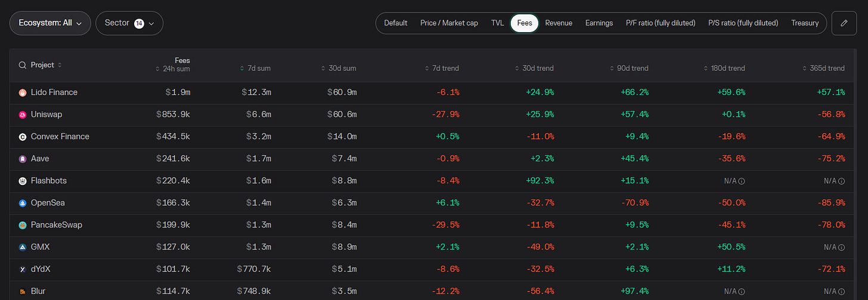Switch to P/S ratio (fully diluted) tab
This screenshot has height=300, width=868.
tap(743, 23)
